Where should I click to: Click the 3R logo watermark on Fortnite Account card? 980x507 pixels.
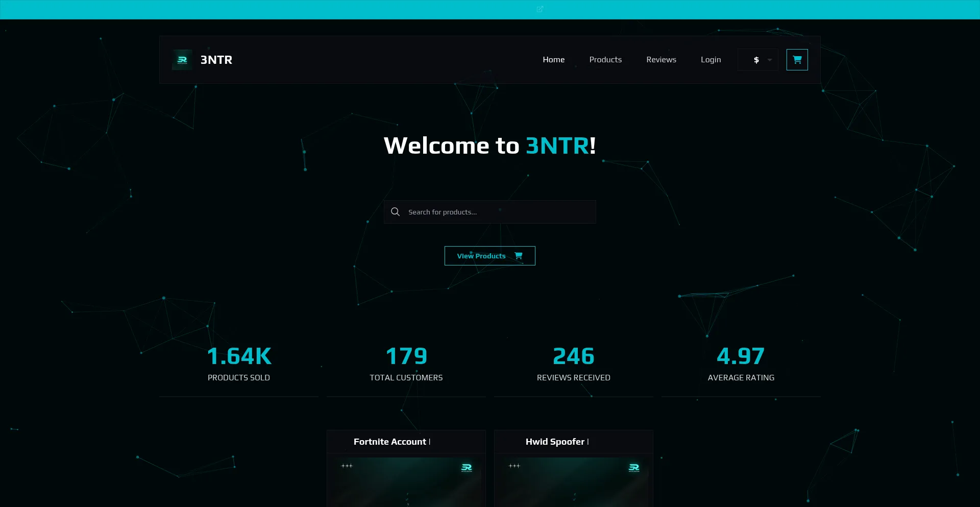(x=466, y=468)
